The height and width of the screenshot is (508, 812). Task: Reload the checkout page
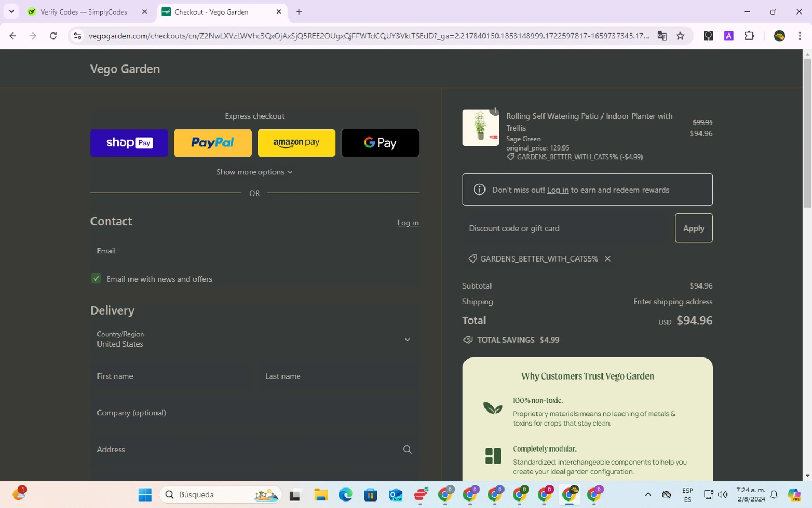53,36
